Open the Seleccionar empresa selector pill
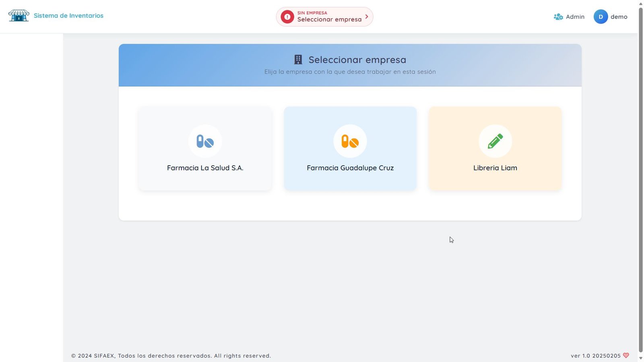Screen dimensions: 644x362 [x=324, y=17]
